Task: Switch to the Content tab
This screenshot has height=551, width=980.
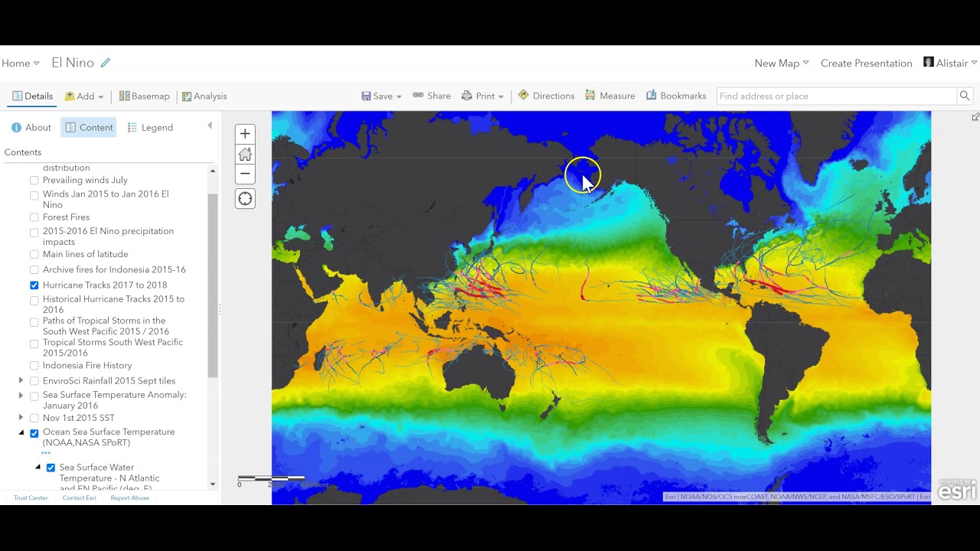Action: coord(88,128)
